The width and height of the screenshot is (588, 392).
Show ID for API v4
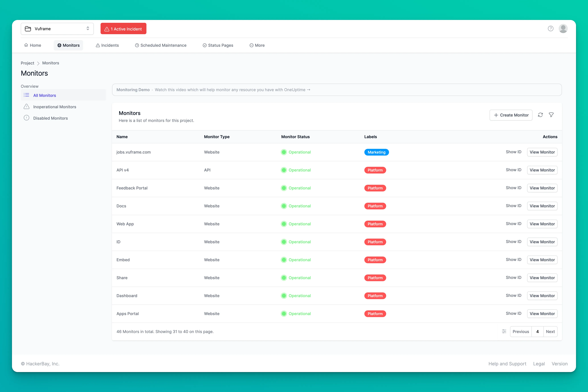[514, 170]
